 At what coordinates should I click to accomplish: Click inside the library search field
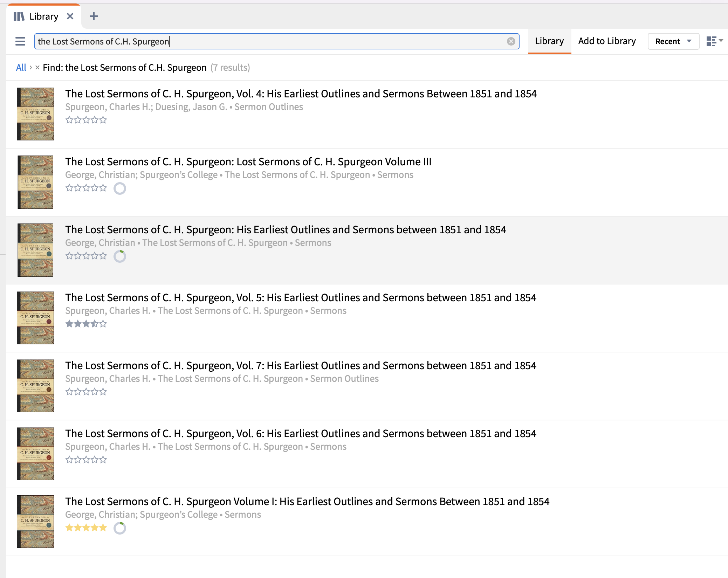pyautogui.click(x=273, y=41)
